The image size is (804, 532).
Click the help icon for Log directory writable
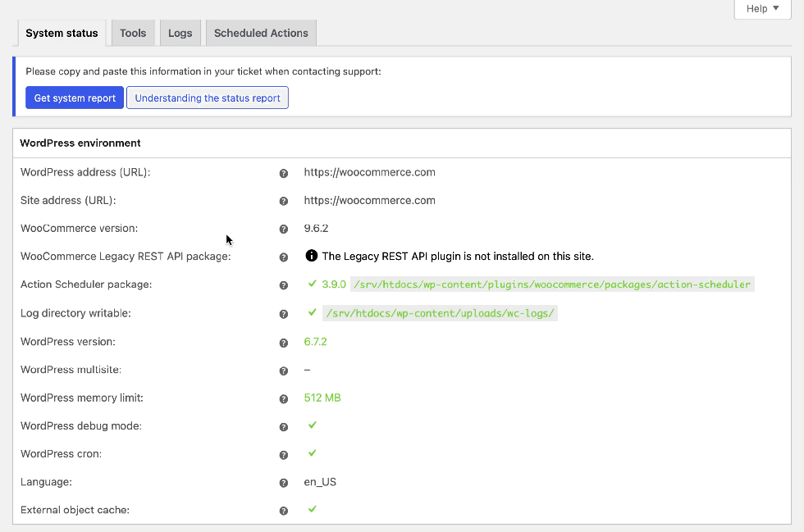coord(283,313)
